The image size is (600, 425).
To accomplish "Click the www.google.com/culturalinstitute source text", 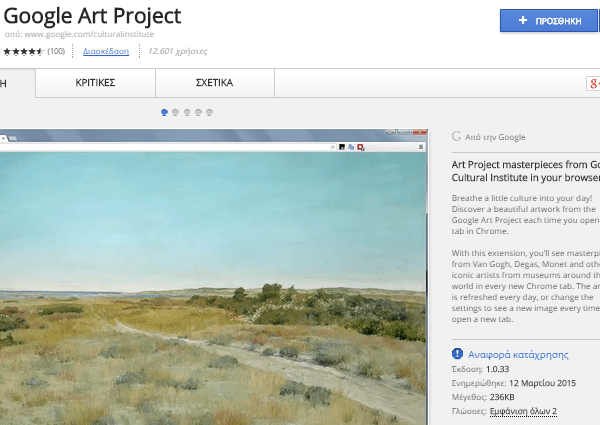I will 89,34.
